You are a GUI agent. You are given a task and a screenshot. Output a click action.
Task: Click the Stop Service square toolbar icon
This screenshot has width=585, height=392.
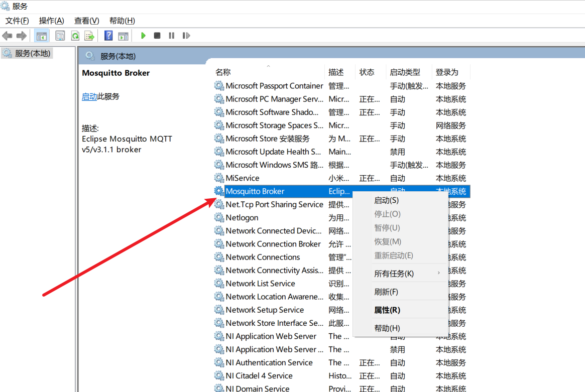click(157, 36)
